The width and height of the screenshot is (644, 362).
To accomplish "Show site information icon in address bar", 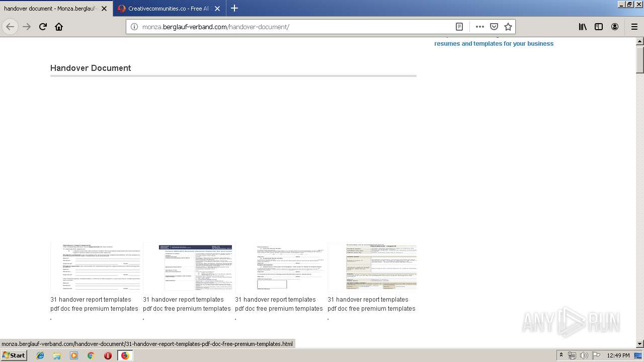I will tap(134, 27).
